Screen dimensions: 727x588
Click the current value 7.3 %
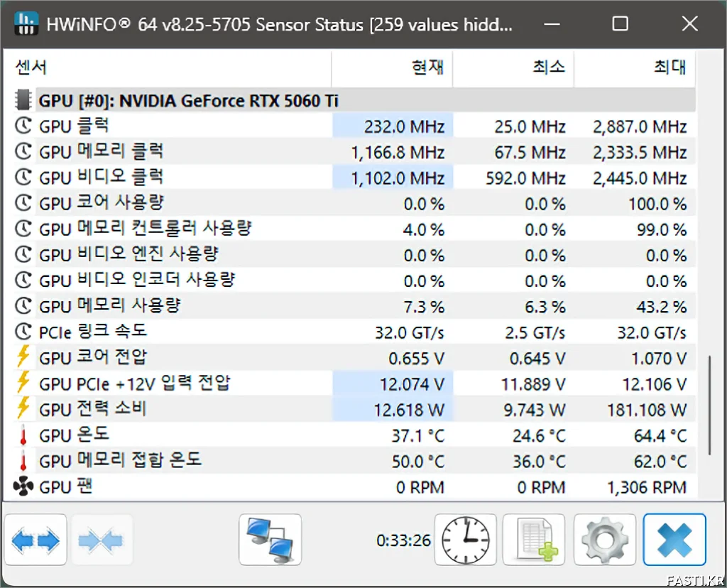point(424,307)
